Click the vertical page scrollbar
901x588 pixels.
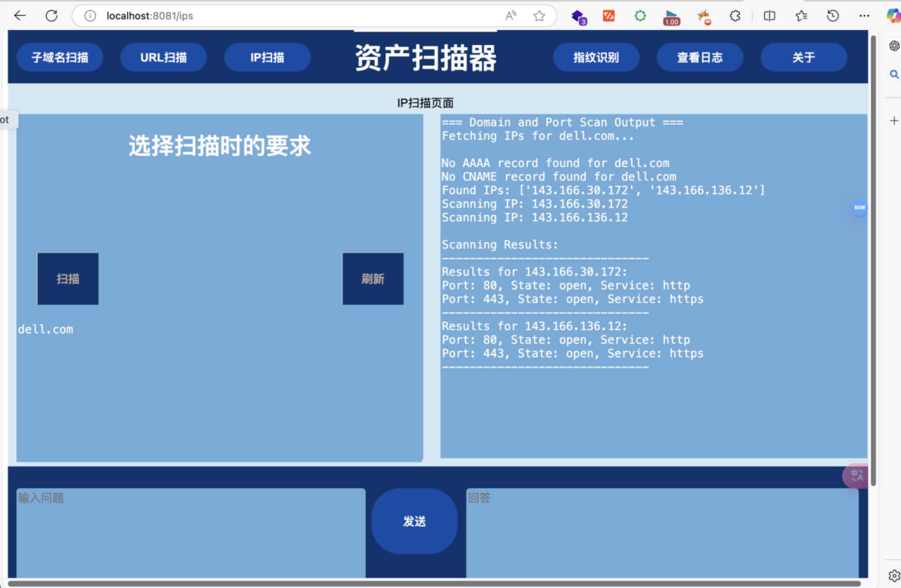click(873, 261)
